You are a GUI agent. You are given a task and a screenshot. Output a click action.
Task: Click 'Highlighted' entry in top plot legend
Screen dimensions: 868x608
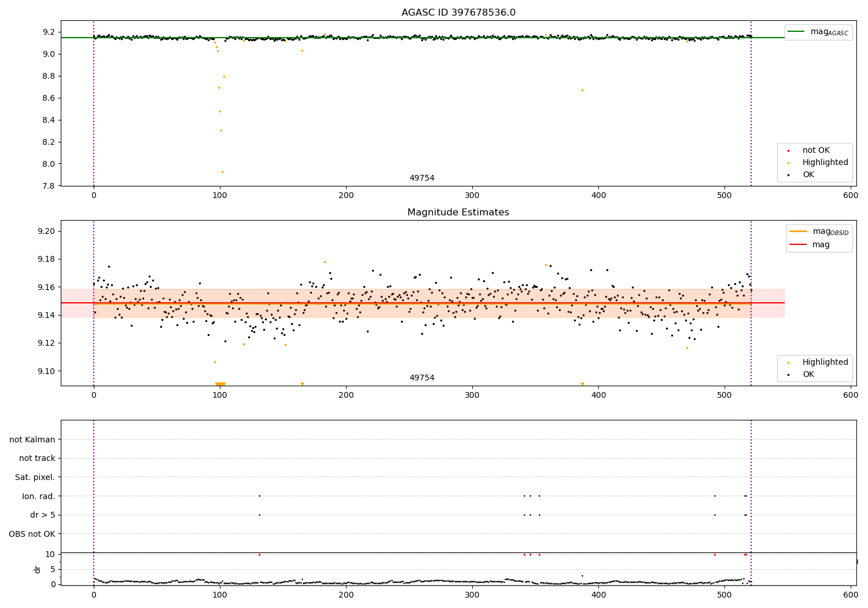825,163
